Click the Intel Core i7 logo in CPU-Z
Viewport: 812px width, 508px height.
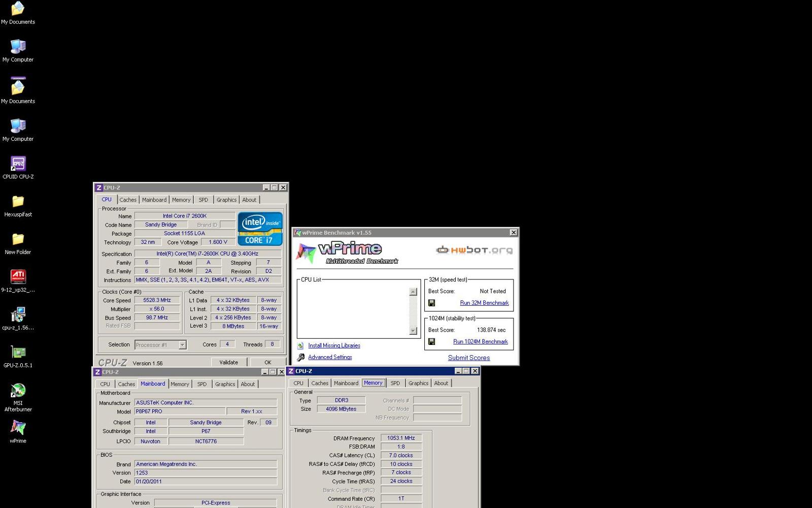260,229
